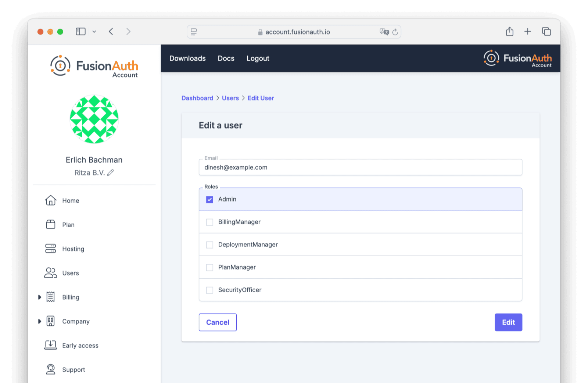Open Users via the people icon

(50, 273)
